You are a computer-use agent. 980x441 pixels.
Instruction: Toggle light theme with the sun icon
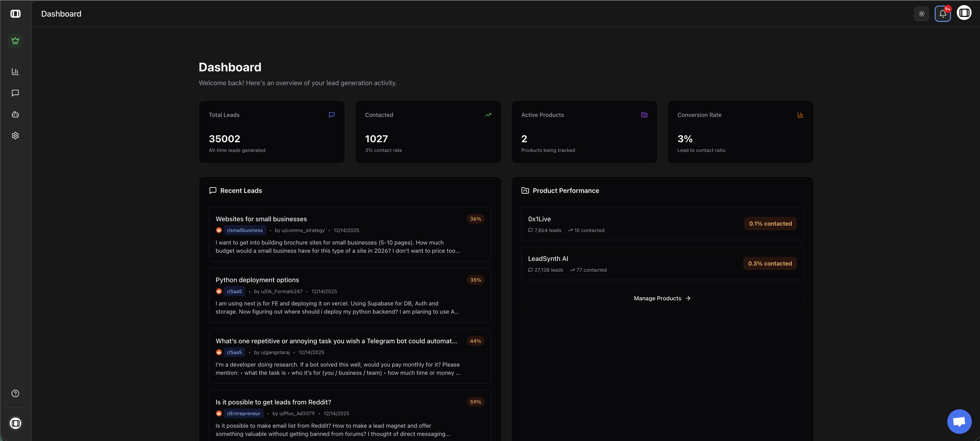tap(922, 13)
